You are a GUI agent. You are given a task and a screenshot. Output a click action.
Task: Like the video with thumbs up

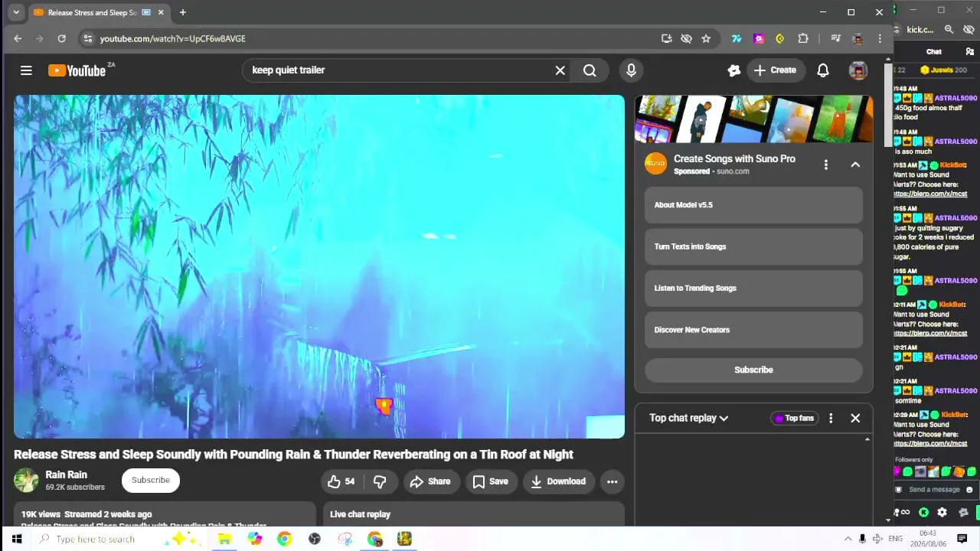pyautogui.click(x=341, y=481)
